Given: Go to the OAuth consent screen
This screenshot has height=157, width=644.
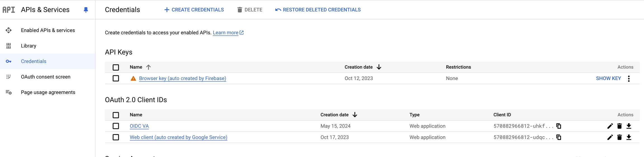Looking at the screenshot, I should [46, 77].
